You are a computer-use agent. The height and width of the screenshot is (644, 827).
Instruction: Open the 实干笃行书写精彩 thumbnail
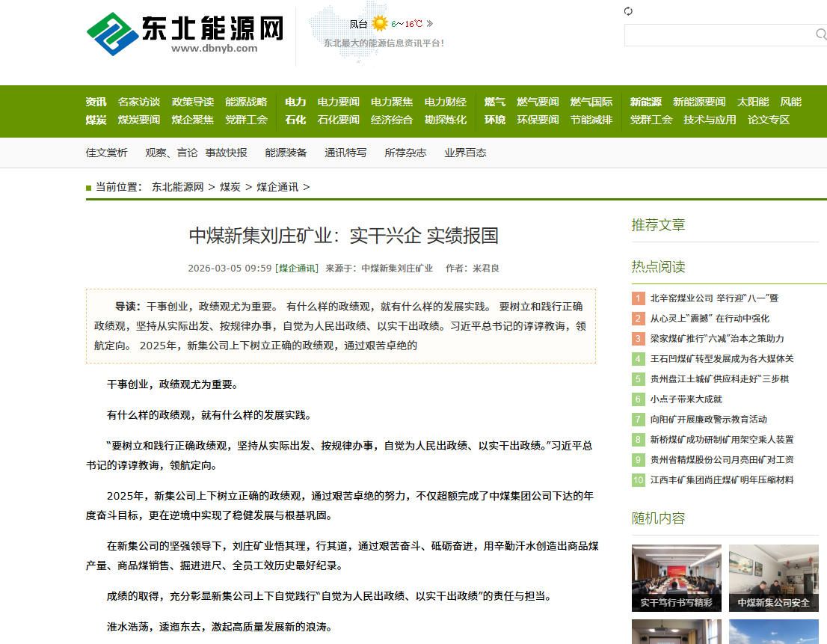coord(676,578)
